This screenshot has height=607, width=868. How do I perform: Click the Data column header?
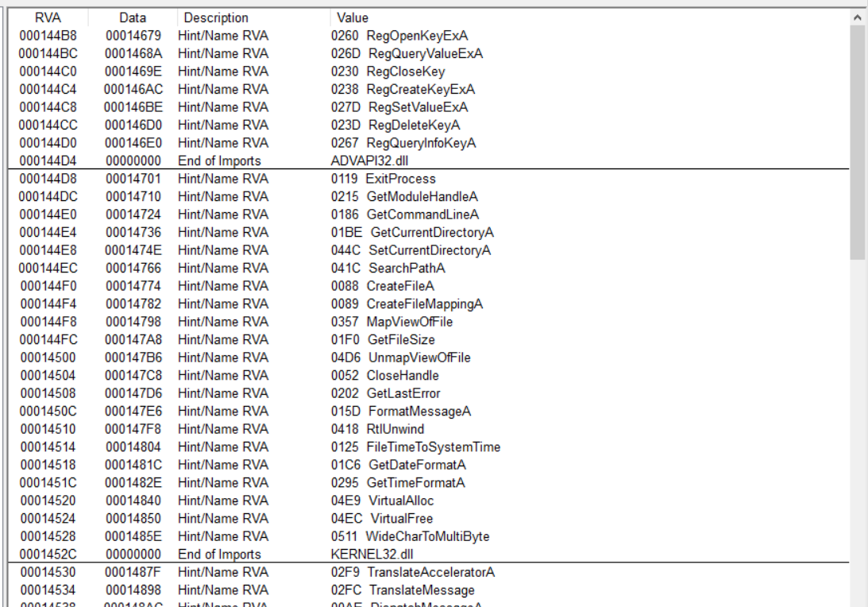coord(133,17)
